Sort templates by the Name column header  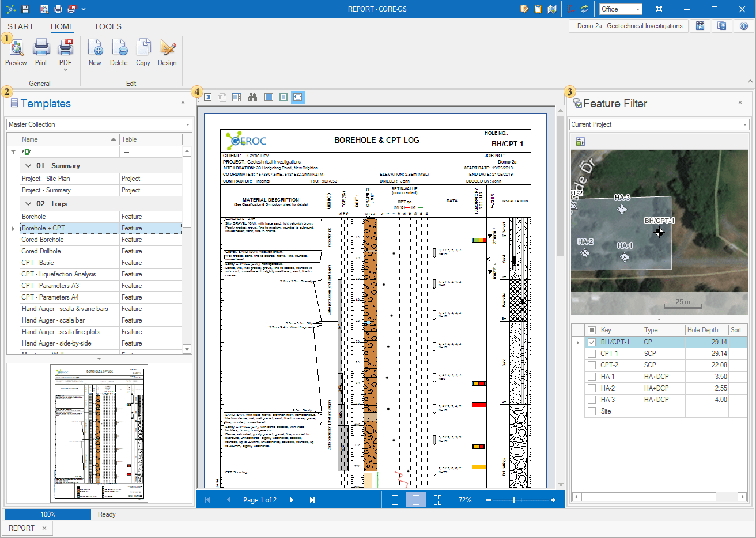(x=69, y=139)
